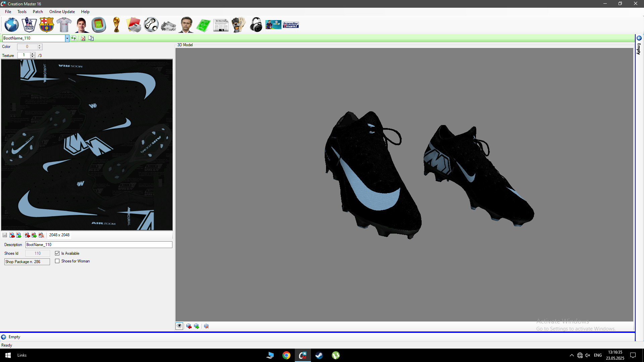This screenshot has height=362, width=644.
Task: Export texture file with green arrow icon
Action: click(x=34, y=235)
